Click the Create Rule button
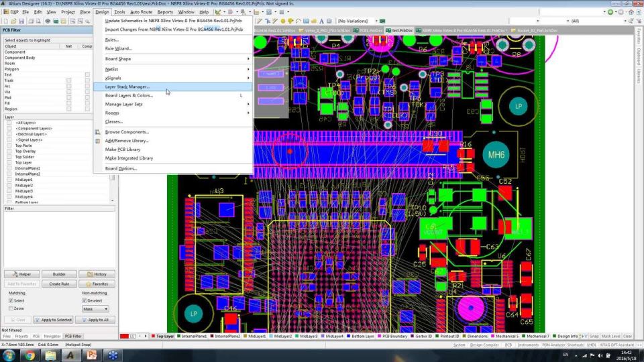 (x=59, y=284)
